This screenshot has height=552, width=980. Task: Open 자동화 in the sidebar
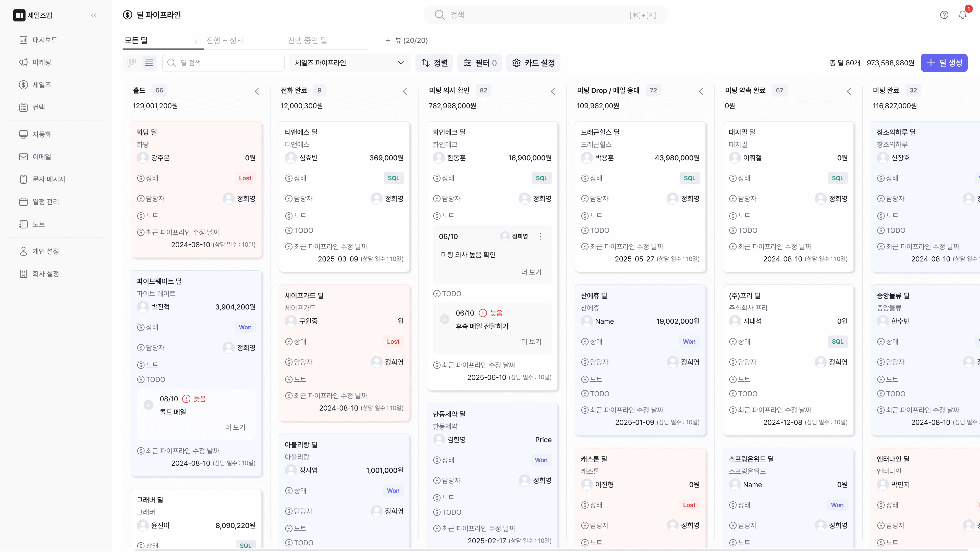coord(35,134)
